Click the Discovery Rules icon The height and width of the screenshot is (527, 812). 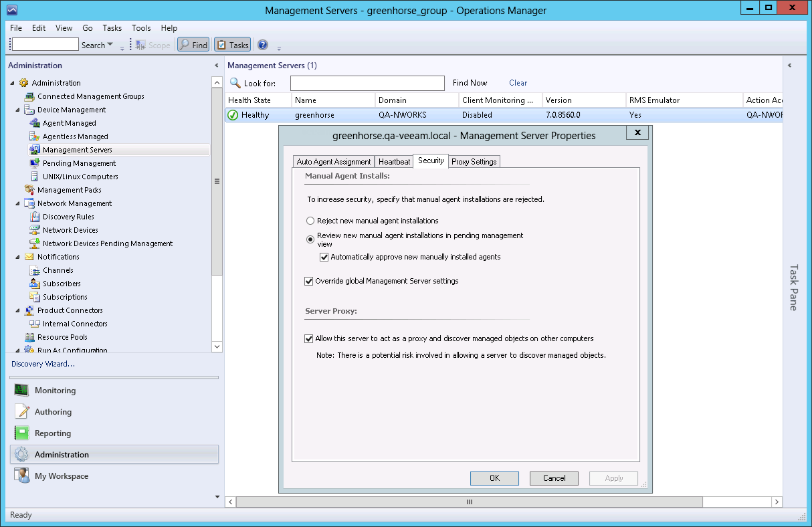click(x=35, y=217)
